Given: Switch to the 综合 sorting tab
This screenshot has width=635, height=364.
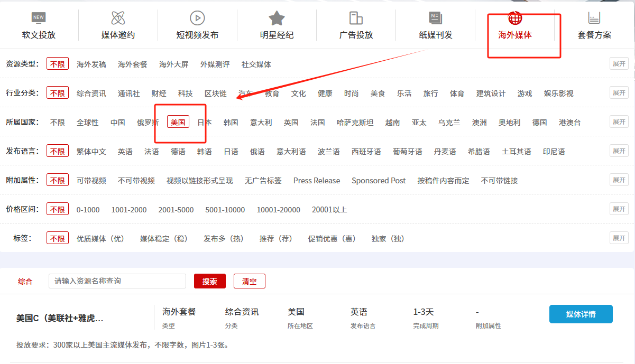Looking at the screenshot, I should 25,282.
